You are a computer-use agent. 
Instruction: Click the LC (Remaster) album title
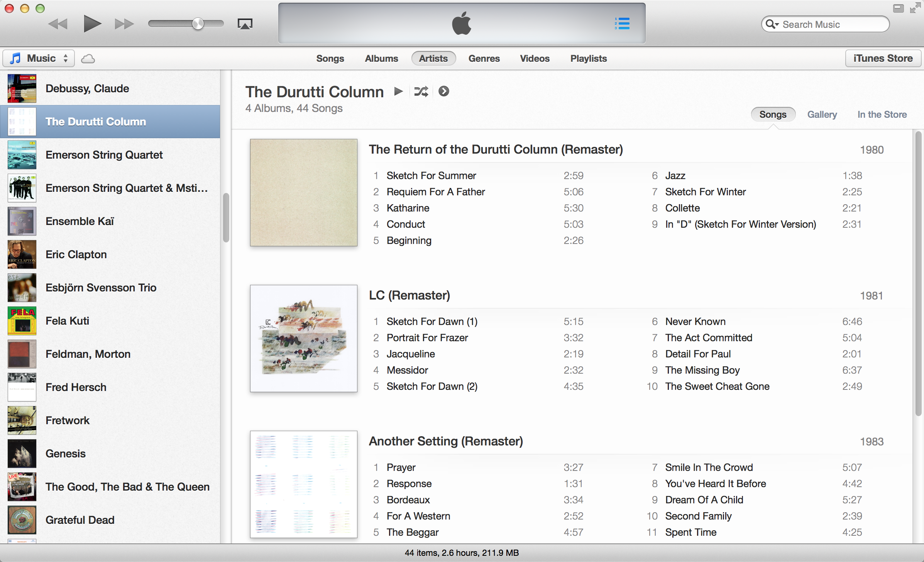click(x=410, y=295)
